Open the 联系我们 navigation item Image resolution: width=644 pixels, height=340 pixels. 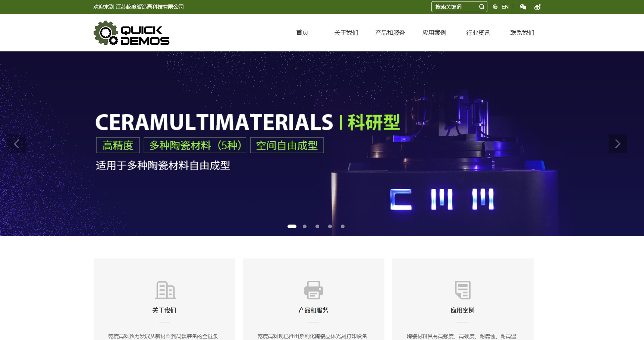point(522,33)
